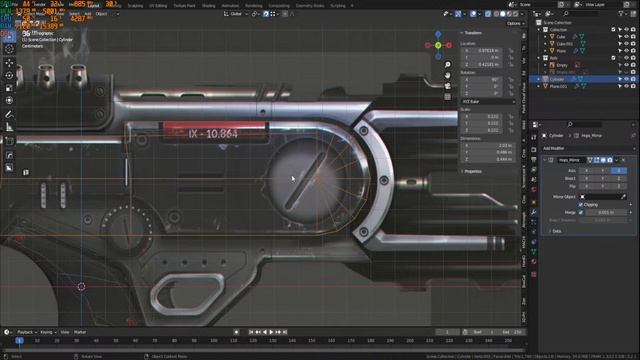Open the Texture properties tab

[533, 274]
